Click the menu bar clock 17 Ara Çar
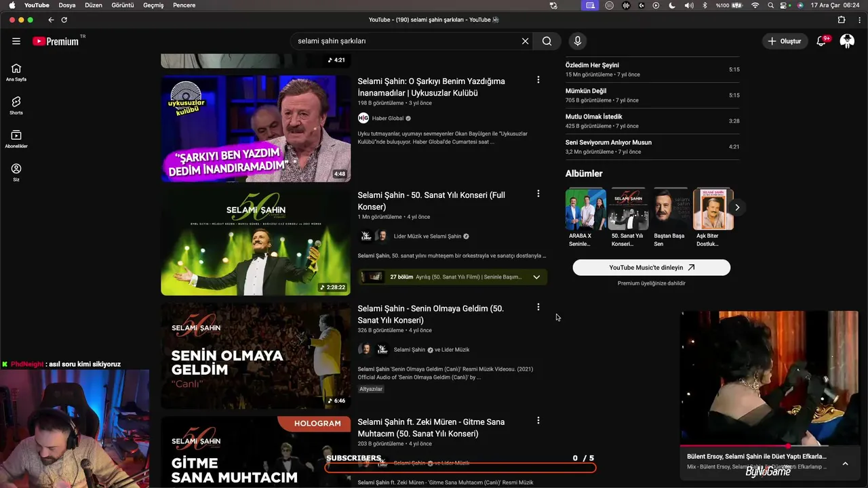 click(835, 5)
